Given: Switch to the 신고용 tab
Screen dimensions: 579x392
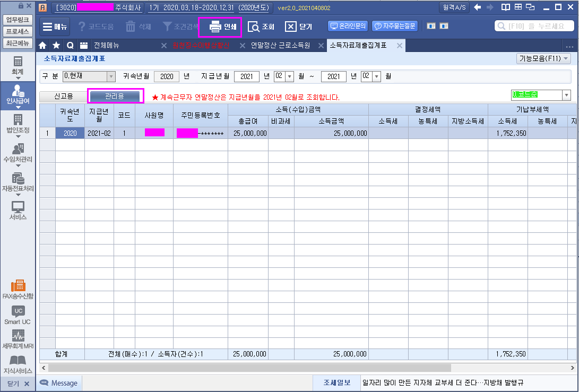Looking at the screenshot, I should (64, 96).
